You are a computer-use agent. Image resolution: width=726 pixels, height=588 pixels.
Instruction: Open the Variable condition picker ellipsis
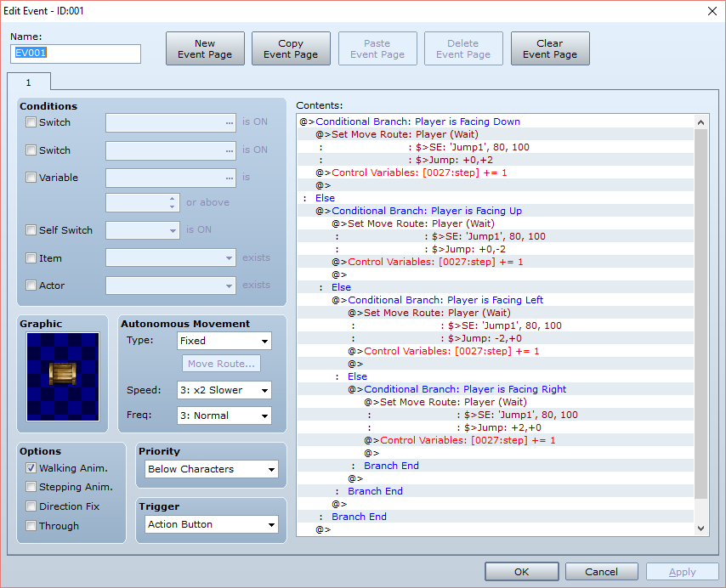(230, 178)
